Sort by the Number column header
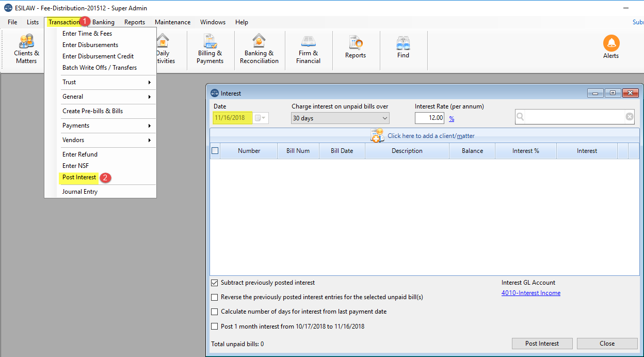The image size is (644, 357). point(249,151)
